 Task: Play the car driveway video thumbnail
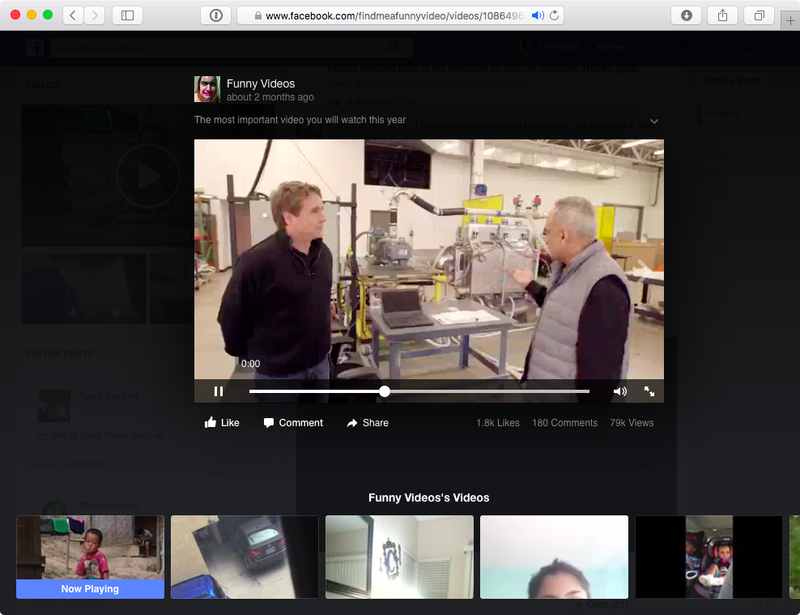pyautogui.click(x=244, y=557)
